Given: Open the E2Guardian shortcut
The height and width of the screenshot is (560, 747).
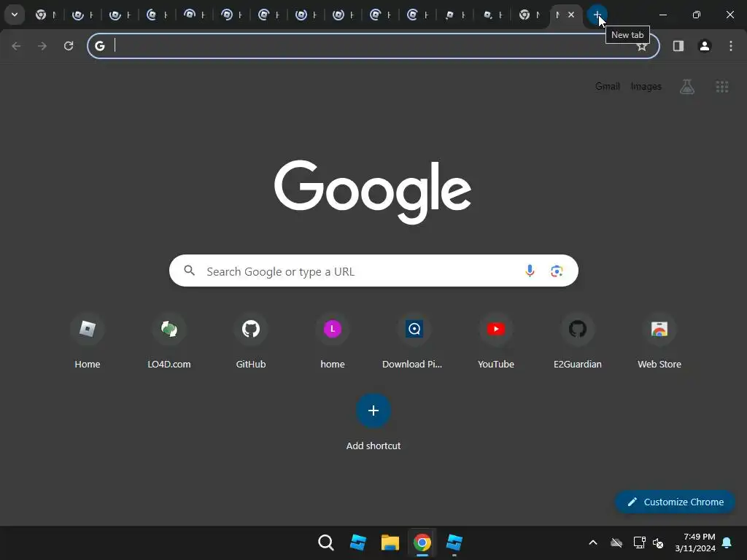Looking at the screenshot, I should [578, 341].
